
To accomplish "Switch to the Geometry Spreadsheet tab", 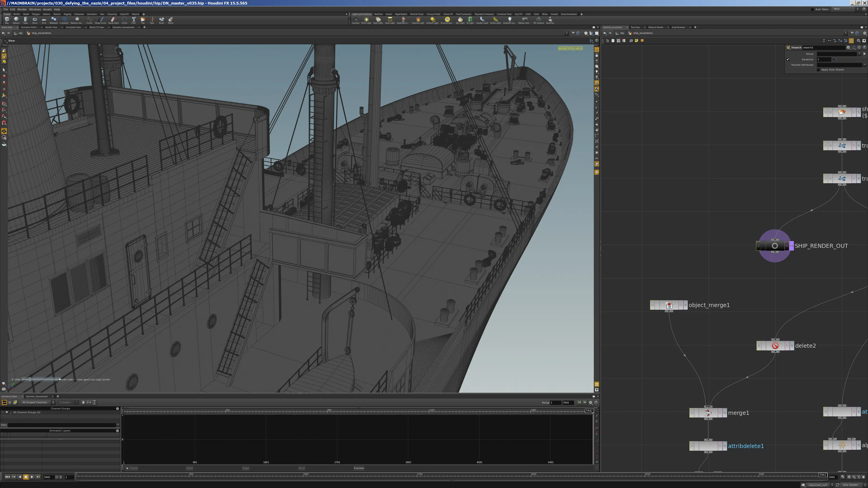I will [37, 396].
